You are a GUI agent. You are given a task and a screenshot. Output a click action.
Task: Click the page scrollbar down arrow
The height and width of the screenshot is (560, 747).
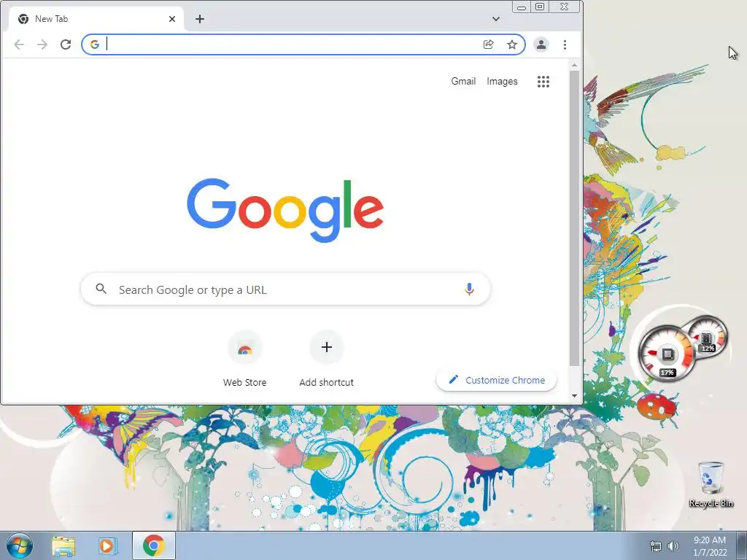point(574,396)
